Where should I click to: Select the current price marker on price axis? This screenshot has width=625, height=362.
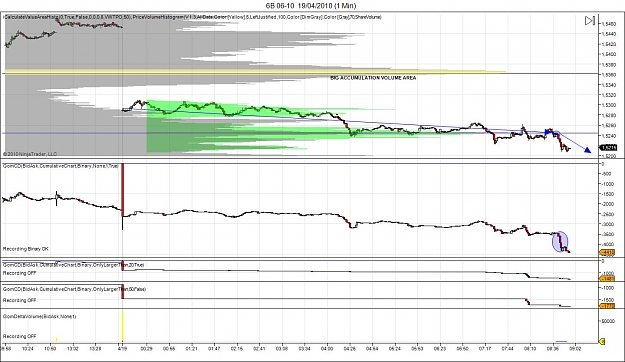tap(609, 148)
